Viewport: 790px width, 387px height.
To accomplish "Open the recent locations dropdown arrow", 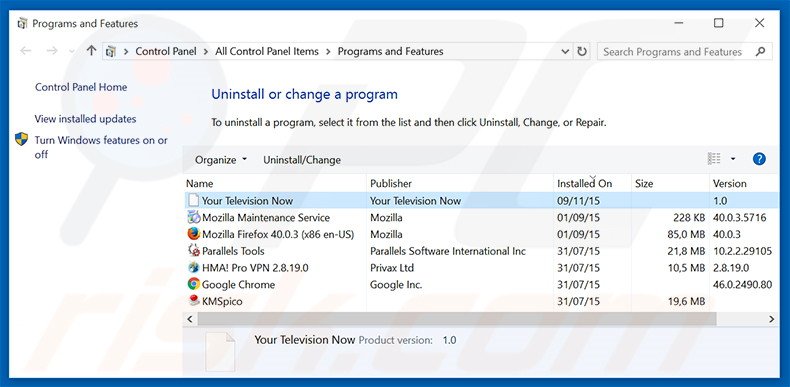I will [x=72, y=51].
